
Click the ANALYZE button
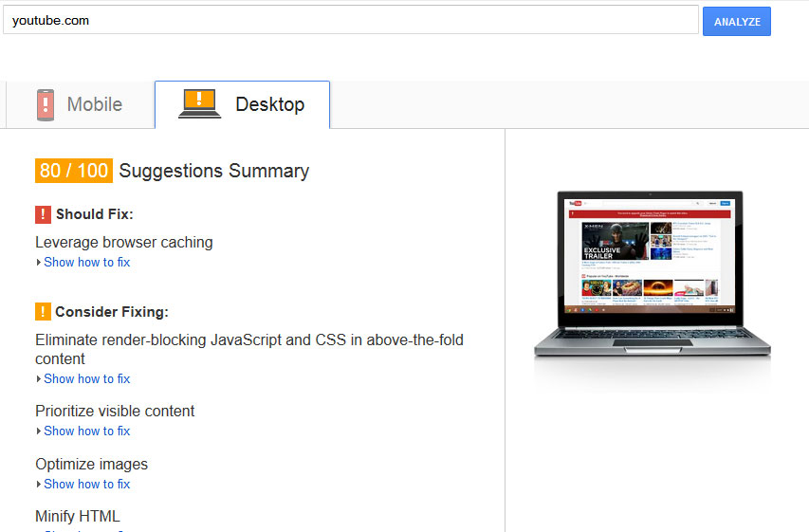[736, 22]
